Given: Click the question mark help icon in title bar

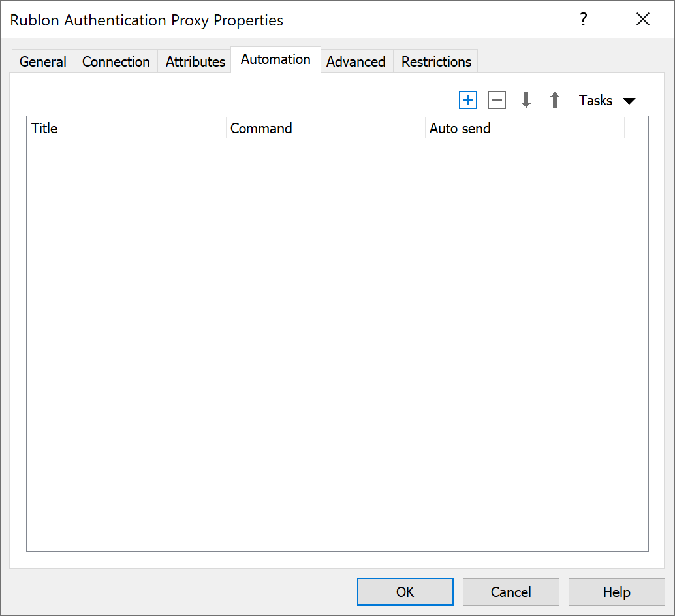Looking at the screenshot, I should [584, 20].
